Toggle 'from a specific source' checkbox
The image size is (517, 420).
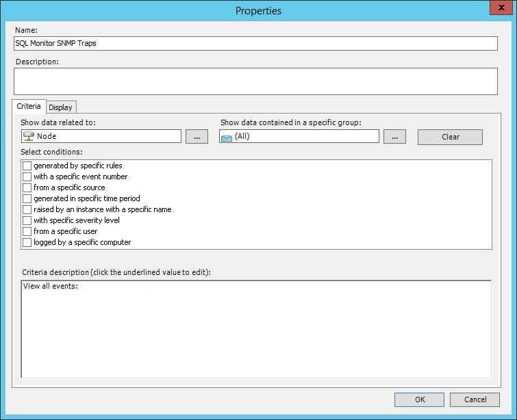coord(27,187)
